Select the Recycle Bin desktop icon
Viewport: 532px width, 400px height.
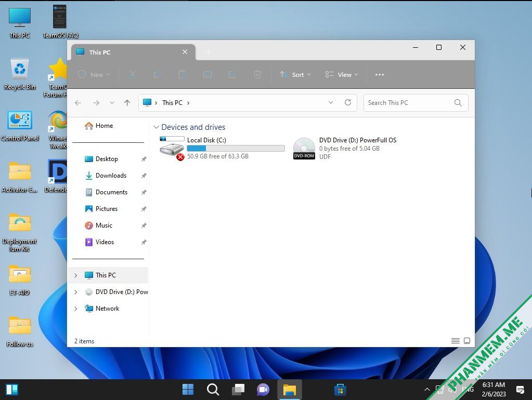(x=20, y=75)
